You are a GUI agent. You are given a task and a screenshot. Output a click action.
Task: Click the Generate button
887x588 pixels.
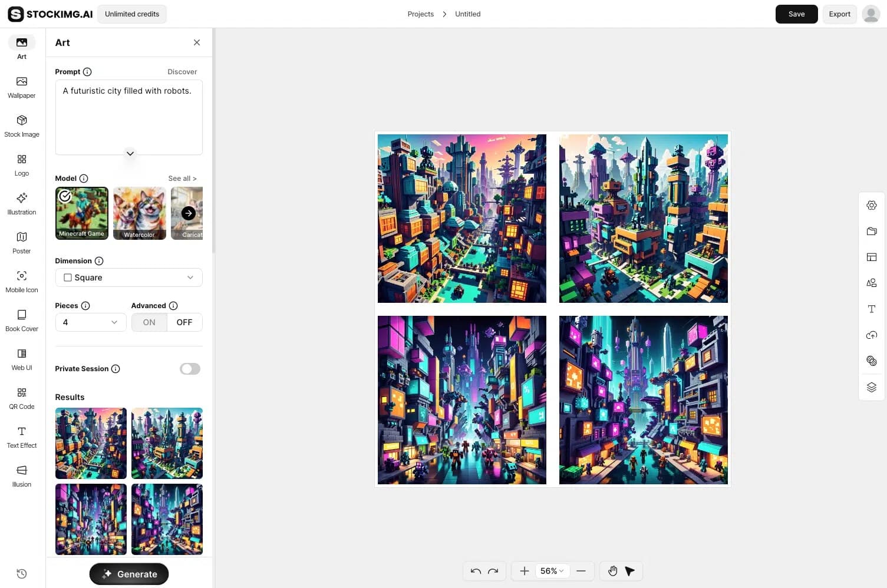128,573
